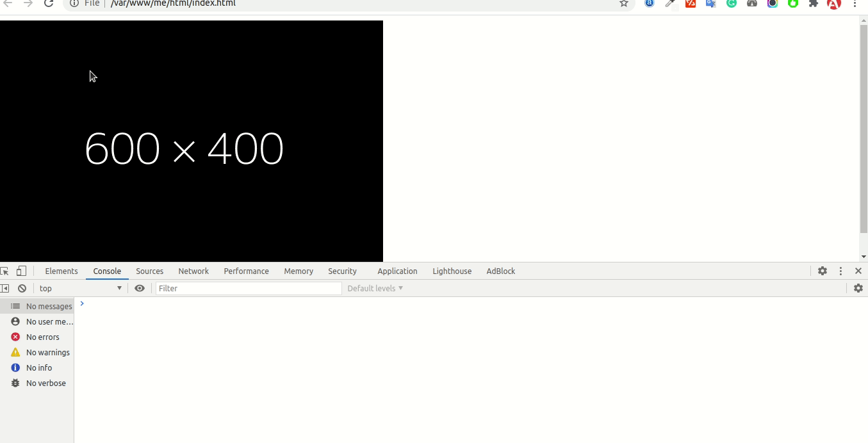Show only error messages in console sidebar

point(38,337)
